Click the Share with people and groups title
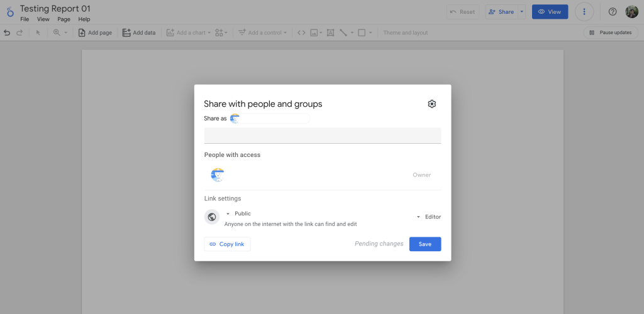 click(264, 104)
